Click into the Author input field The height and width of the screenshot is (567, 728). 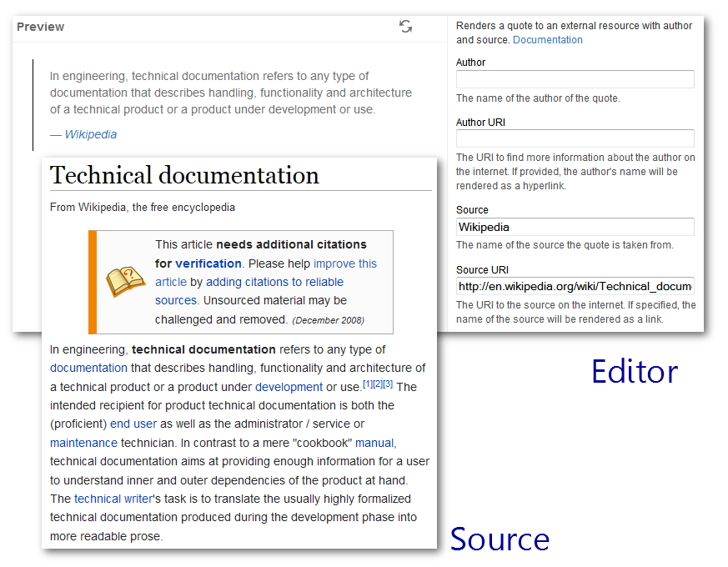coord(575,79)
